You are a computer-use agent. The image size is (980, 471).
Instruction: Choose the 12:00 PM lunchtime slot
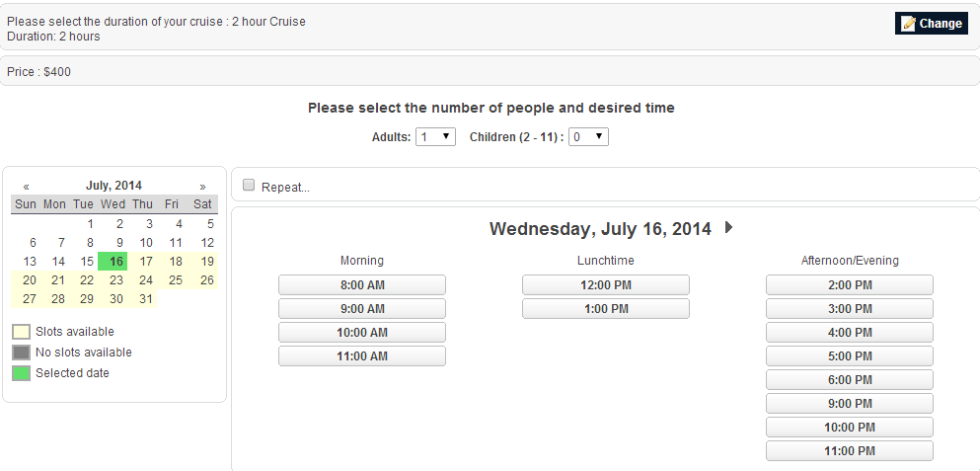click(x=606, y=284)
